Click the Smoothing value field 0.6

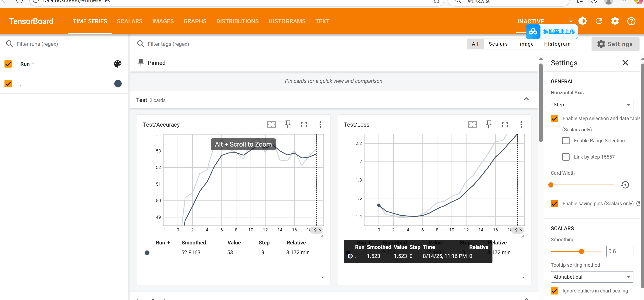620,251
